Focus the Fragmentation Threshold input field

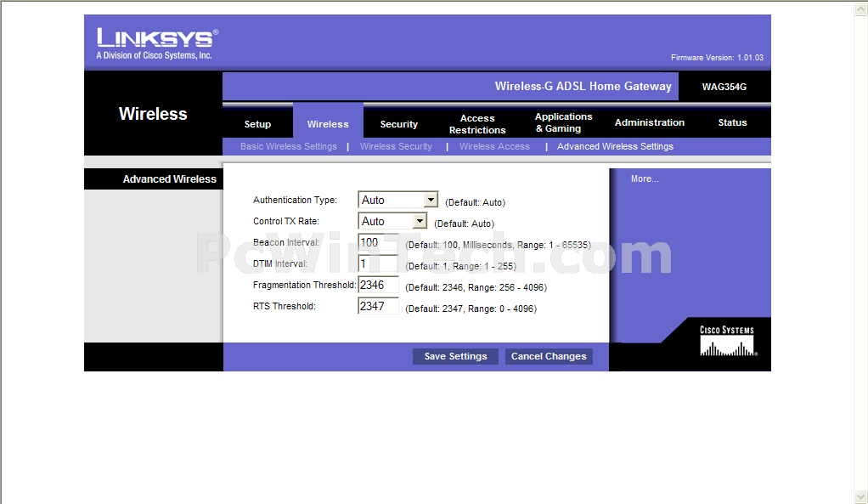[x=378, y=286]
